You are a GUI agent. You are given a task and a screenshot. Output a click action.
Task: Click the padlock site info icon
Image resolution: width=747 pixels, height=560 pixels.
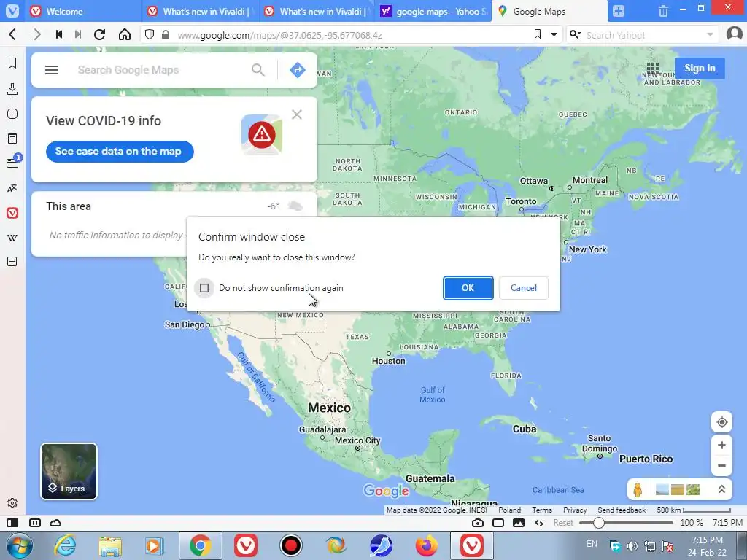(166, 34)
